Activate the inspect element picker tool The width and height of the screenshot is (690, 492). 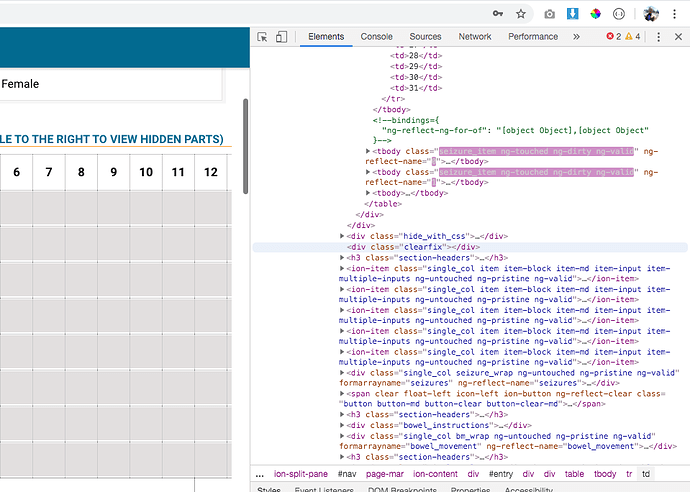pyautogui.click(x=263, y=37)
